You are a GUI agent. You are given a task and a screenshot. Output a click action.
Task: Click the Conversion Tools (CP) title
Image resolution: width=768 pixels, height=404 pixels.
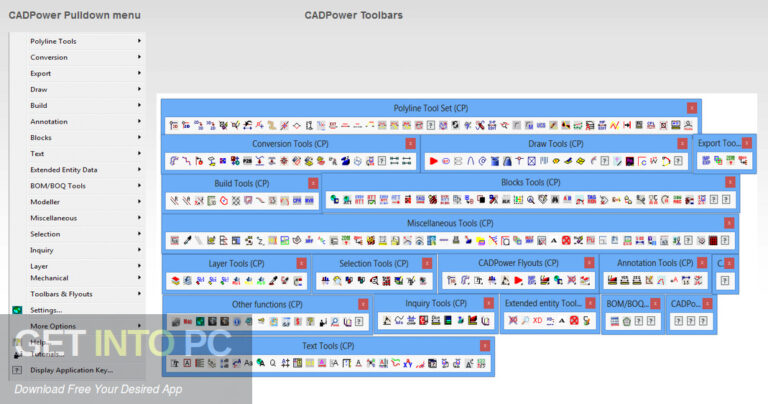click(290, 143)
